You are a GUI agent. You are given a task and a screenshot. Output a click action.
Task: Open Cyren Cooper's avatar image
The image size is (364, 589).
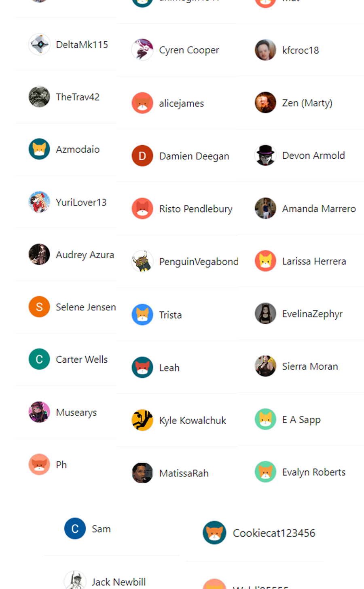[x=142, y=50]
